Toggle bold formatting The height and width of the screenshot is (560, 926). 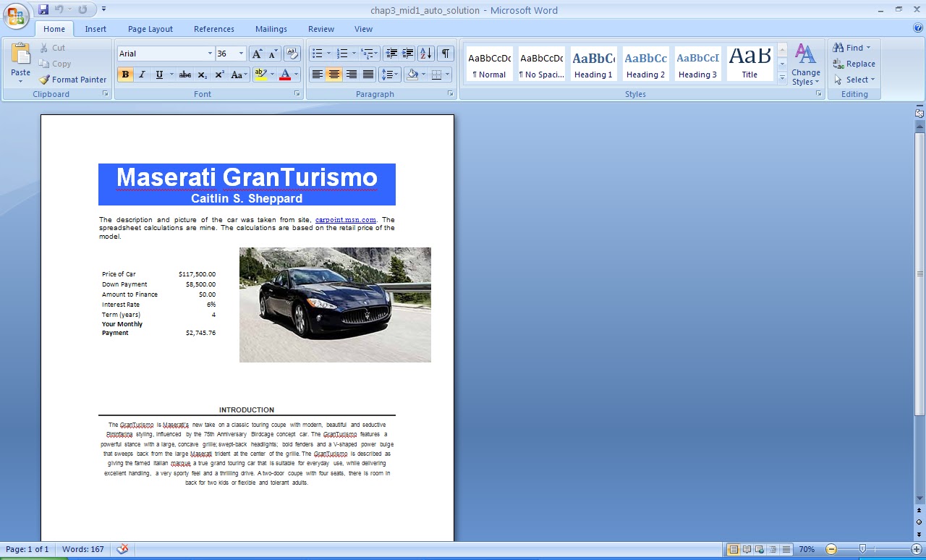(x=125, y=75)
